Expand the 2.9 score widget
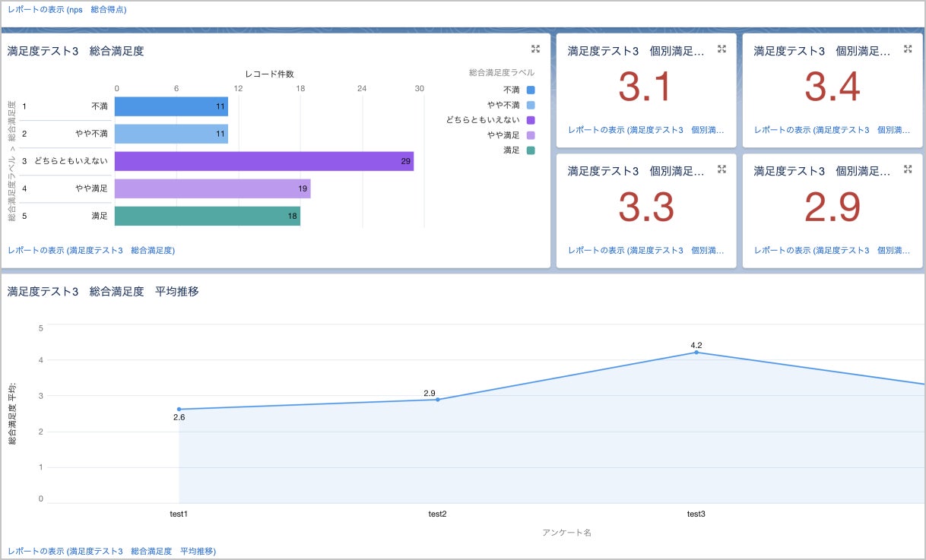The width and height of the screenshot is (926, 560). pos(908,169)
